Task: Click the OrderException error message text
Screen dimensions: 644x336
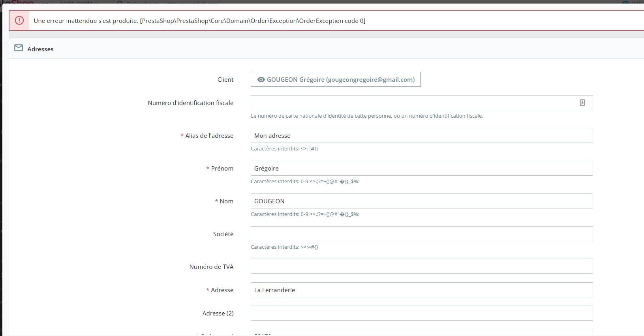Action: click(x=199, y=21)
